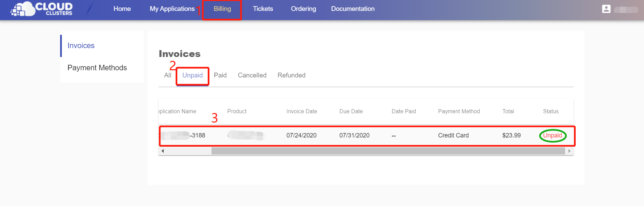Click the right scroll arrow of the table

coord(569,151)
